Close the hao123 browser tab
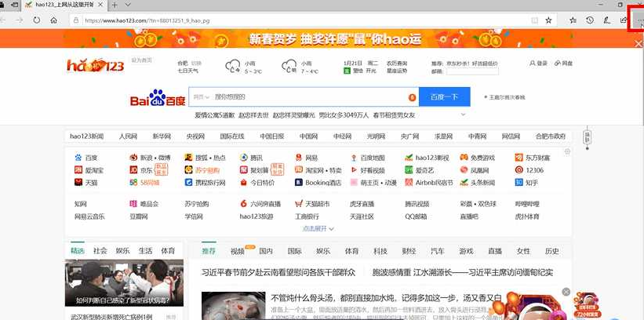Viewport: 644px width, 320px height. tap(100, 5)
